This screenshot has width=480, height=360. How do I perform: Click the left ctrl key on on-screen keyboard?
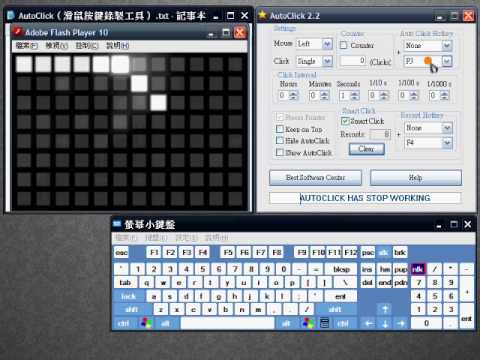pos(123,323)
